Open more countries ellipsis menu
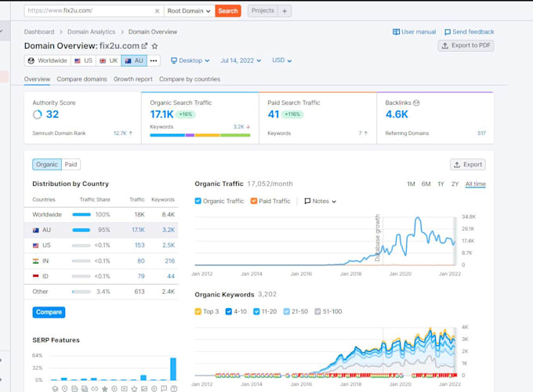This screenshot has width=533, height=392. 154,60
